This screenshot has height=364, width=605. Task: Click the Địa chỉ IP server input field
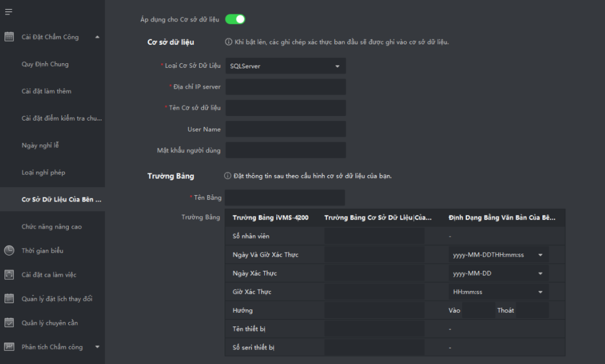click(x=285, y=87)
